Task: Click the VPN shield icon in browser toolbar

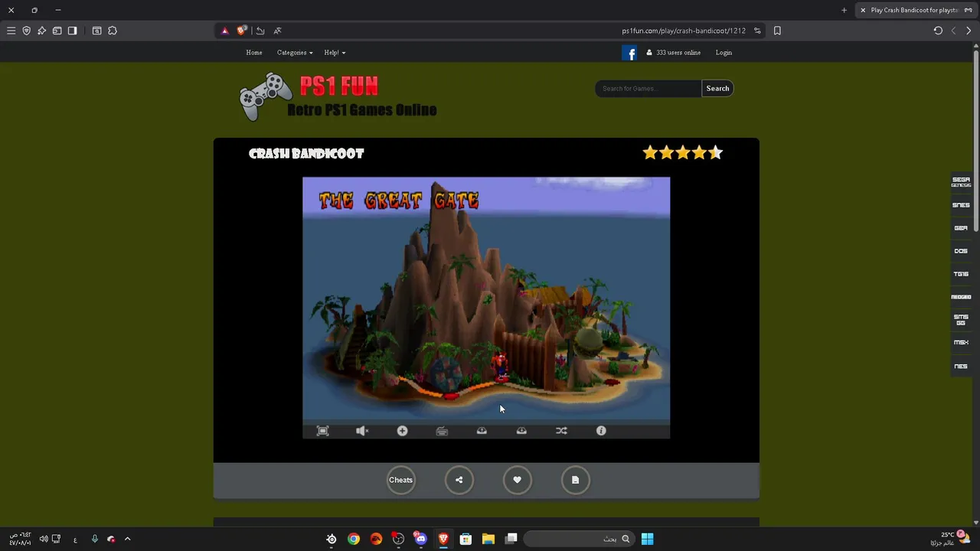Action: coord(26,31)
